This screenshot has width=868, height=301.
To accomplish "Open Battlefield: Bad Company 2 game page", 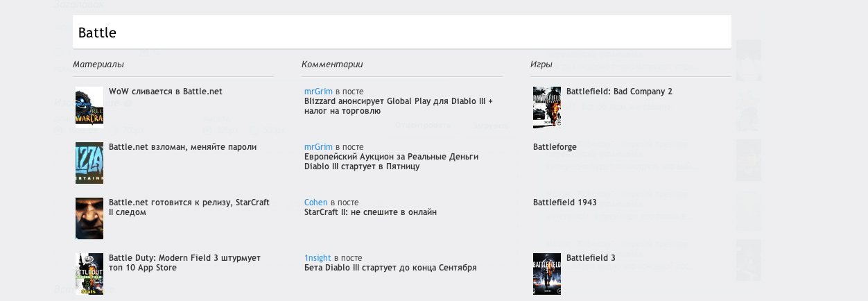I will (x=619, y=92).
